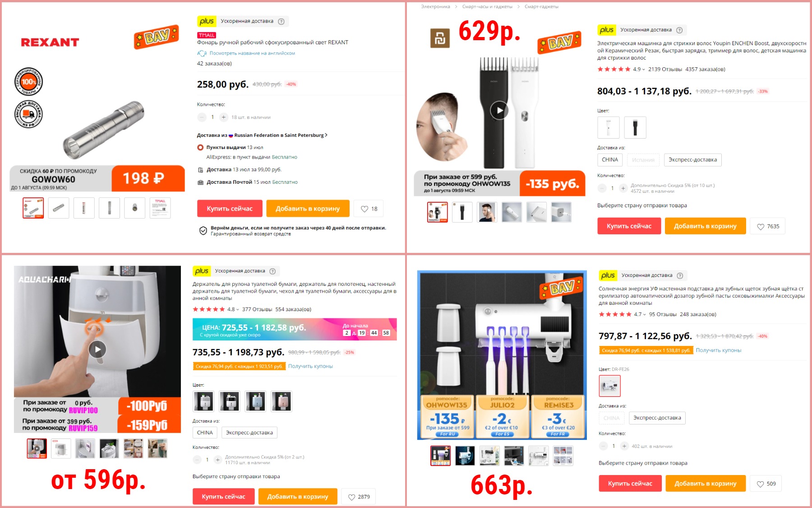
Task: Choose Экспресс-доставка for toothbrush holder
Action: [x=657, y=418]
